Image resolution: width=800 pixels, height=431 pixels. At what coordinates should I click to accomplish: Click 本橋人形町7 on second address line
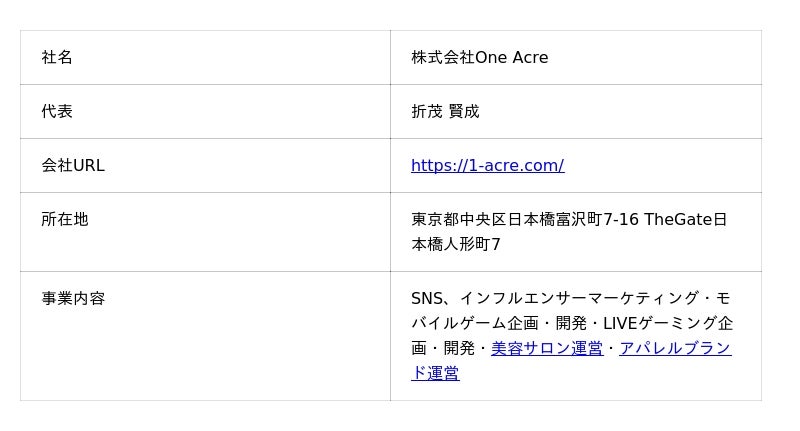pyautogui.click(x=456, y=244)
